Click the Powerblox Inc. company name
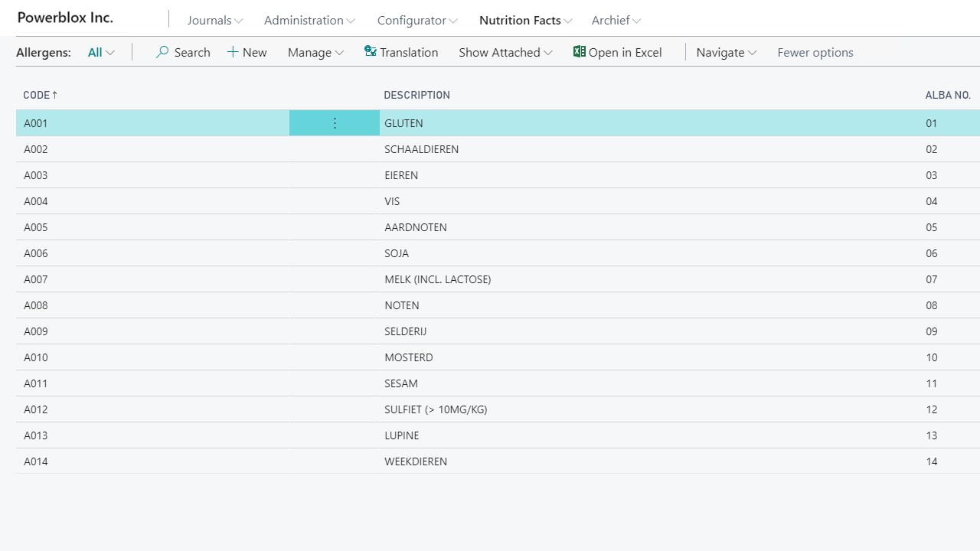Viewport: 980px width, 551px height. pos(65,18)
